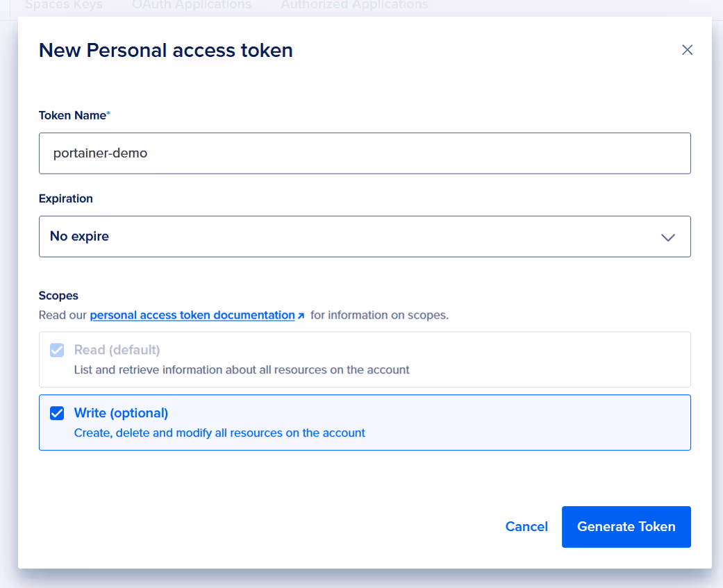Select the Read (default) scope label

coord(117,350)
